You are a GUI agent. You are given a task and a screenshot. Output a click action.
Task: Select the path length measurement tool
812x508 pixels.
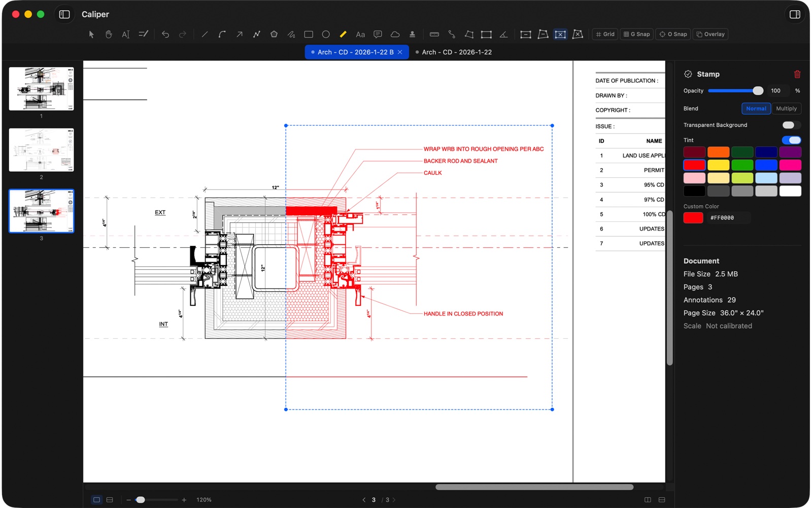pos(452,35)
